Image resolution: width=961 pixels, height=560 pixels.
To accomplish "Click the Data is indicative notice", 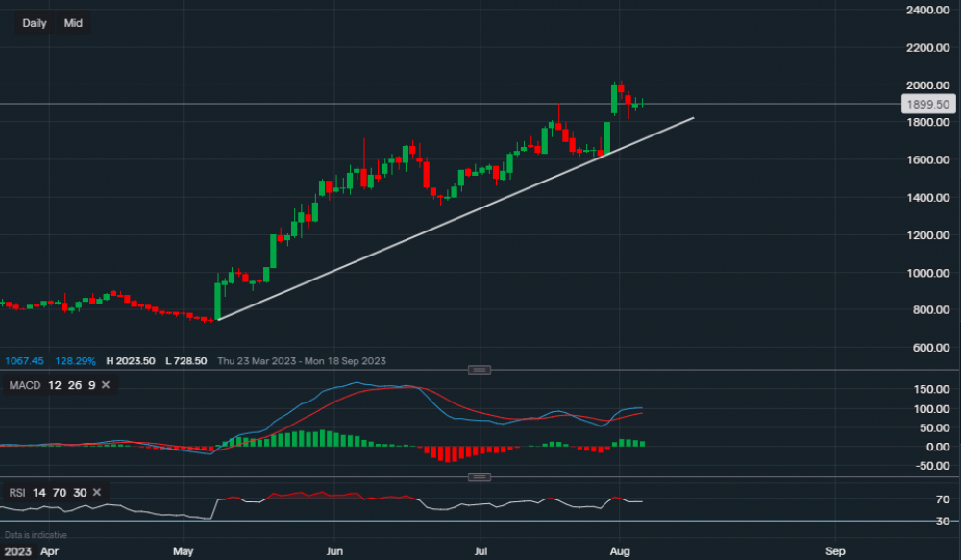I will [x=36, y=534].
